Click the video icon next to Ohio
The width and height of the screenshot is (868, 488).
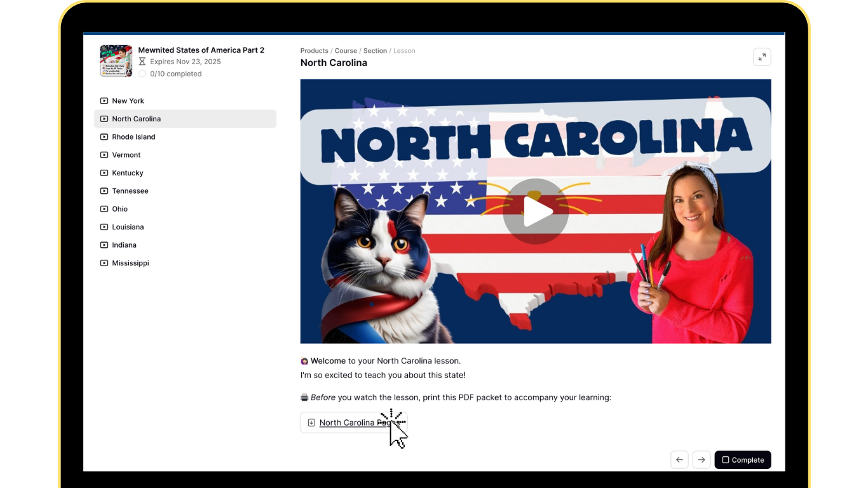pos(104,209)
